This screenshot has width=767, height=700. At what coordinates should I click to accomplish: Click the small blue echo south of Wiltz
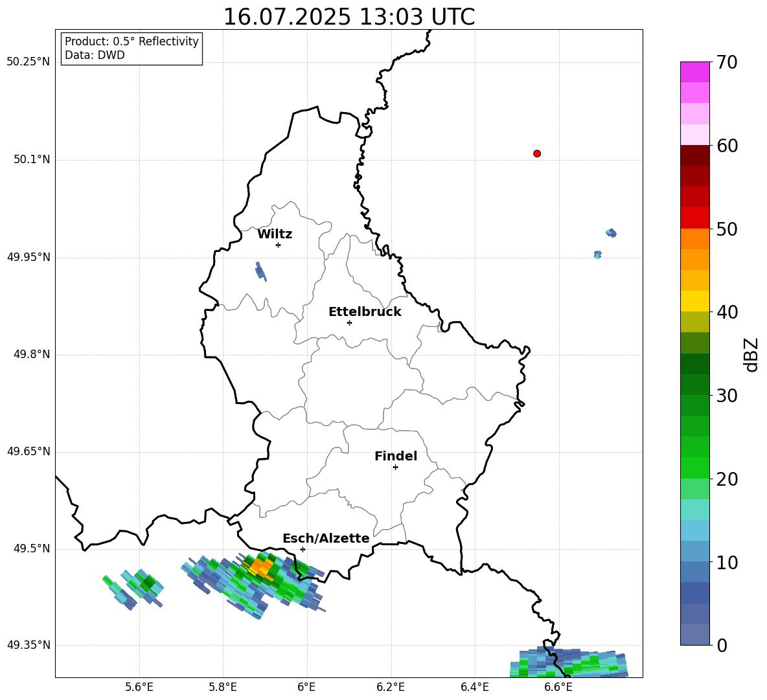[260, 271]
